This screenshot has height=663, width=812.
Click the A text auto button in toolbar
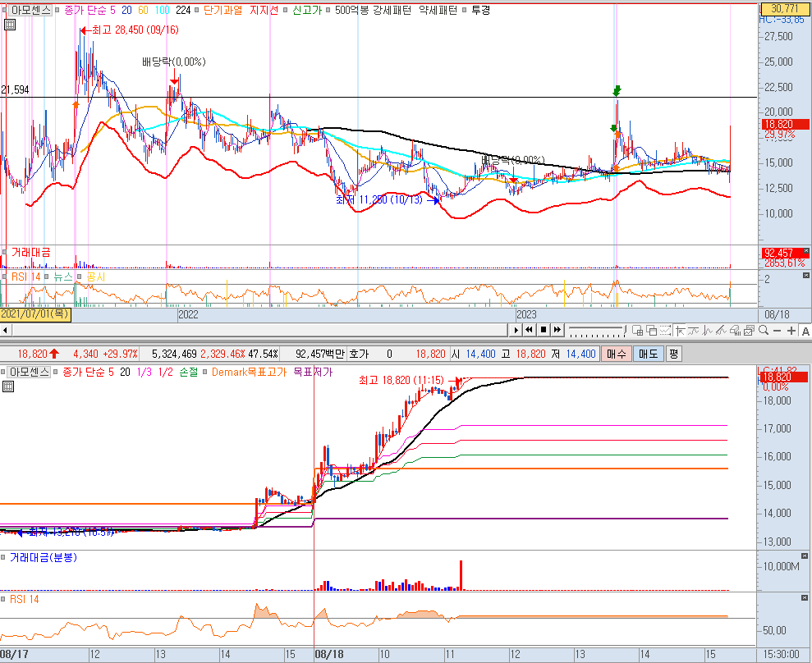click(805, 330)
